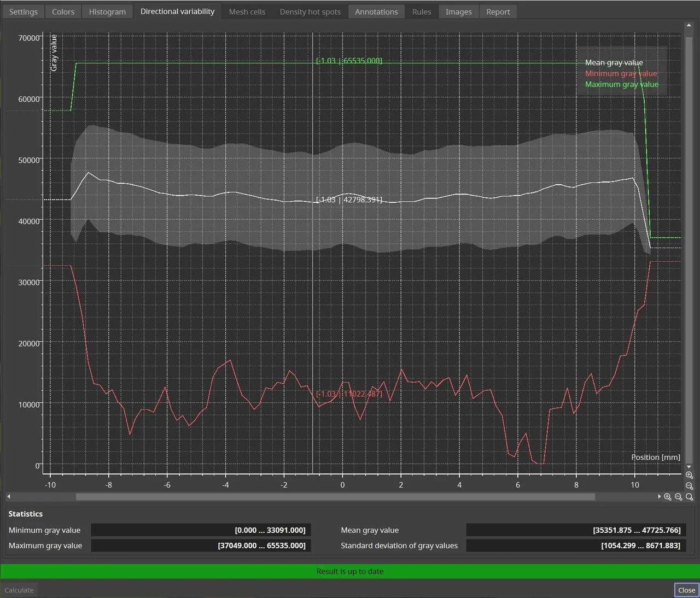Open the Rules tab
Viewport: 700px width, 598px height.
coord(422,11)
